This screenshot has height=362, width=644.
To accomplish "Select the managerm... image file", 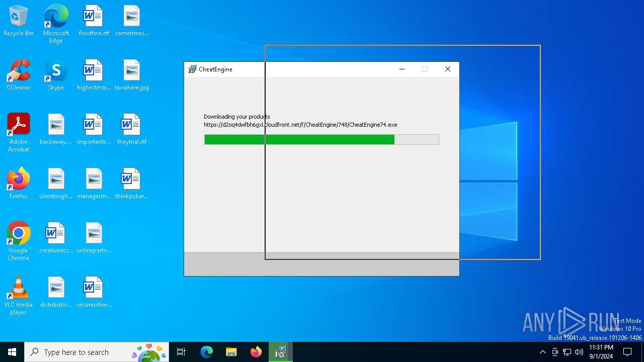I will click(x=94, y=184).
